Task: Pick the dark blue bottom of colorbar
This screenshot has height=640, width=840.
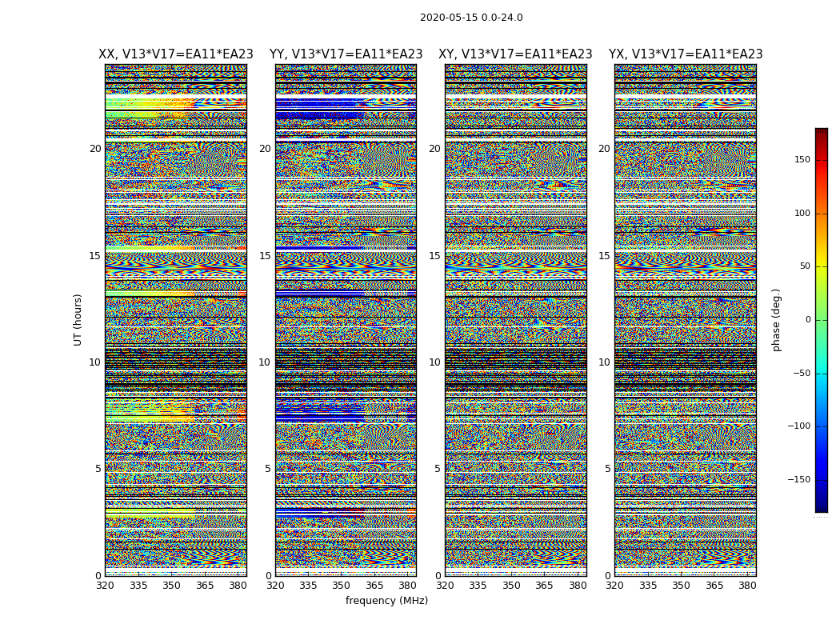Action: [821, 508]
